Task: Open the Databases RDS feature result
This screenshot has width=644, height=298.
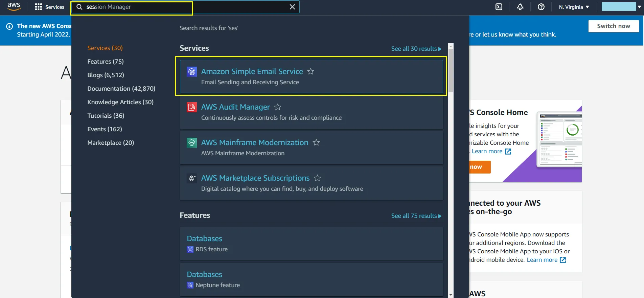Action: pos(204,238)
